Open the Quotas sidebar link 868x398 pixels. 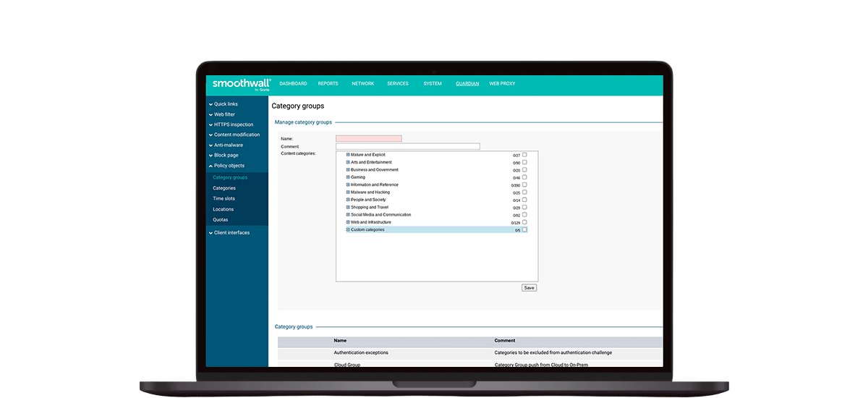pyautogui.click(x=221, y=219)
